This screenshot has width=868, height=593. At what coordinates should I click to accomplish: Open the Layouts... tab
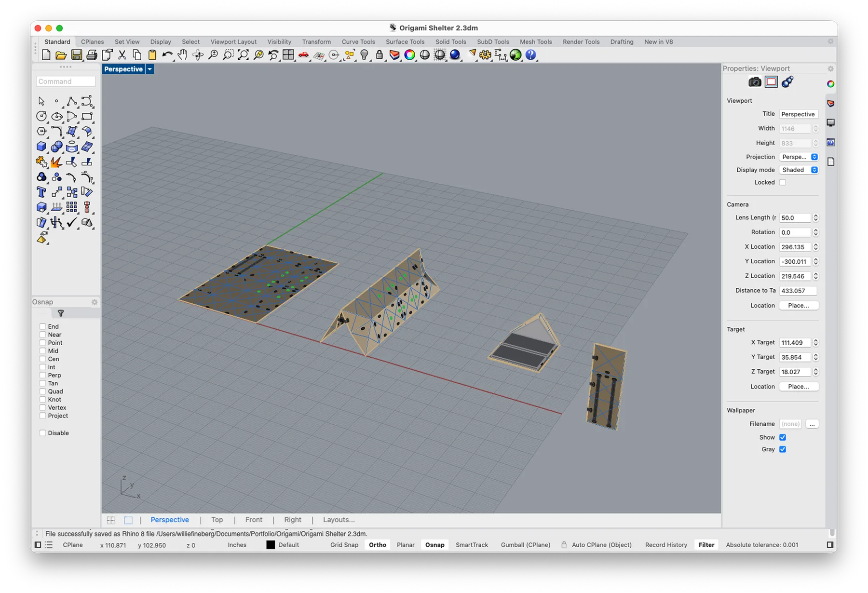coord(339,520)
